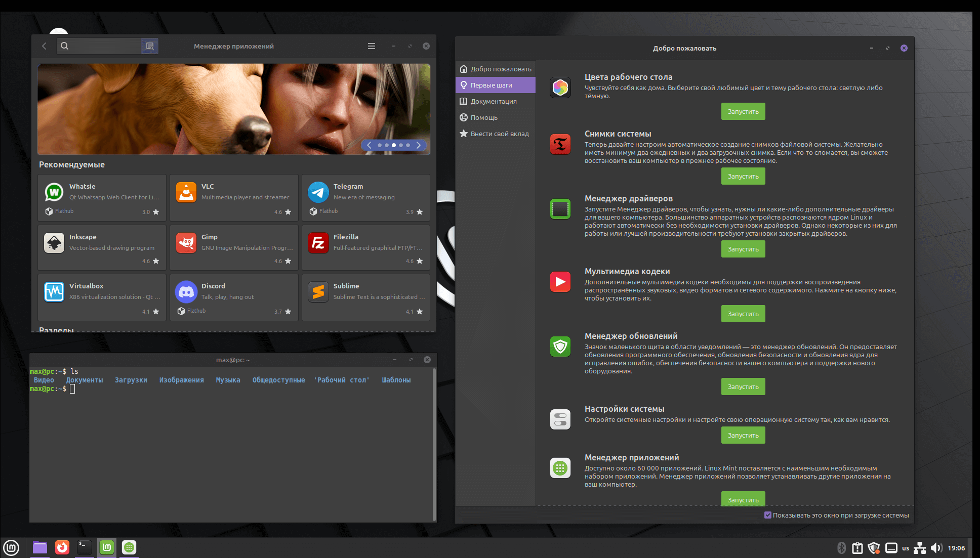Open the volume control in the system tray

coord(936,548)
